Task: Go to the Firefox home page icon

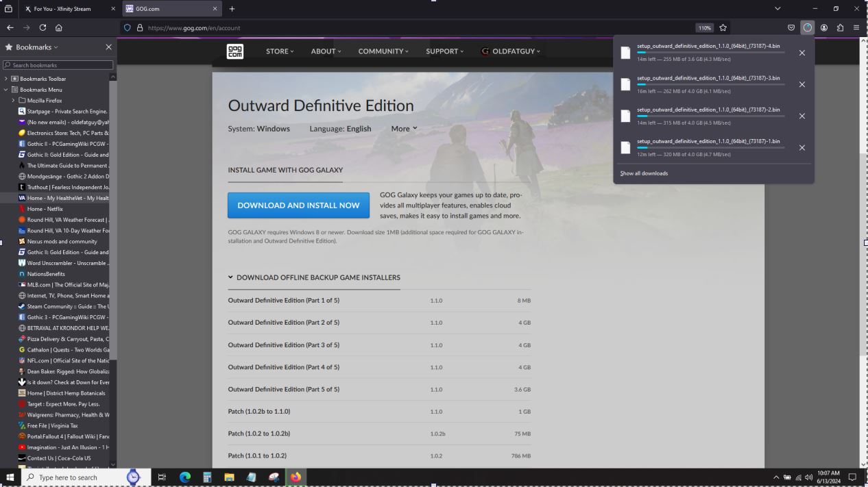Action: [x=59, y=28]
